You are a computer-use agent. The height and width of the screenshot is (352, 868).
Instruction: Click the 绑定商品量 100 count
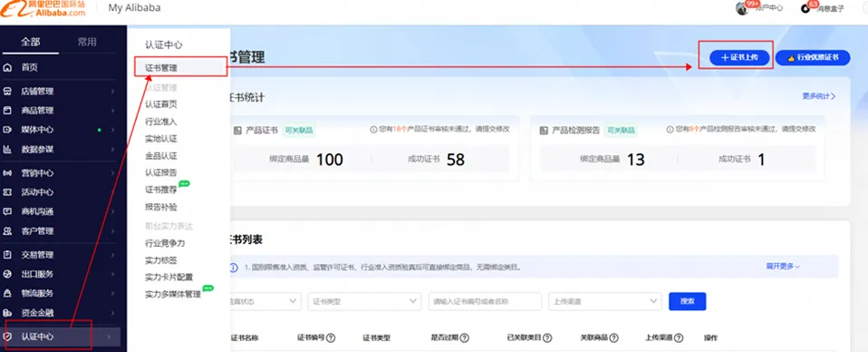click(330, 160)
